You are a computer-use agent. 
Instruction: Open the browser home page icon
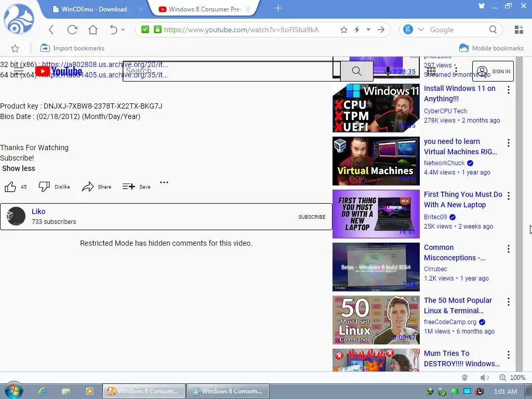pos(92,30)
